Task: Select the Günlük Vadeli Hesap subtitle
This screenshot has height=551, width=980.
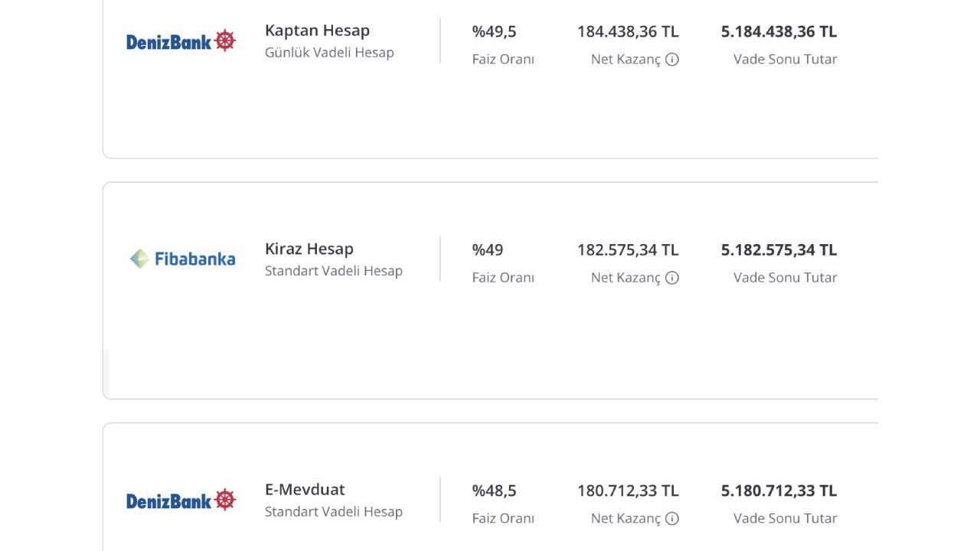Action: pyautogui.click(x=329, y=53)
